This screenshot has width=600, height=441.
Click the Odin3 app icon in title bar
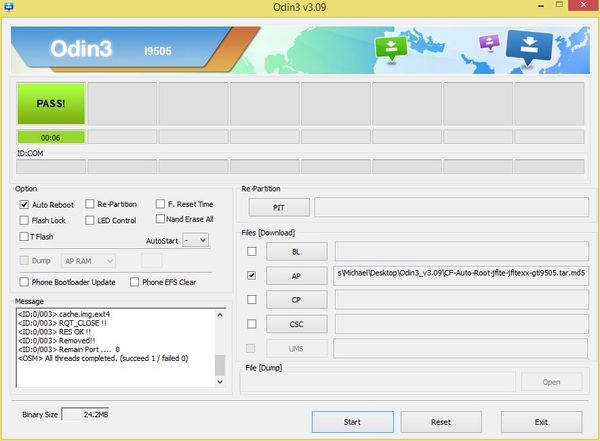pos(8,7)
